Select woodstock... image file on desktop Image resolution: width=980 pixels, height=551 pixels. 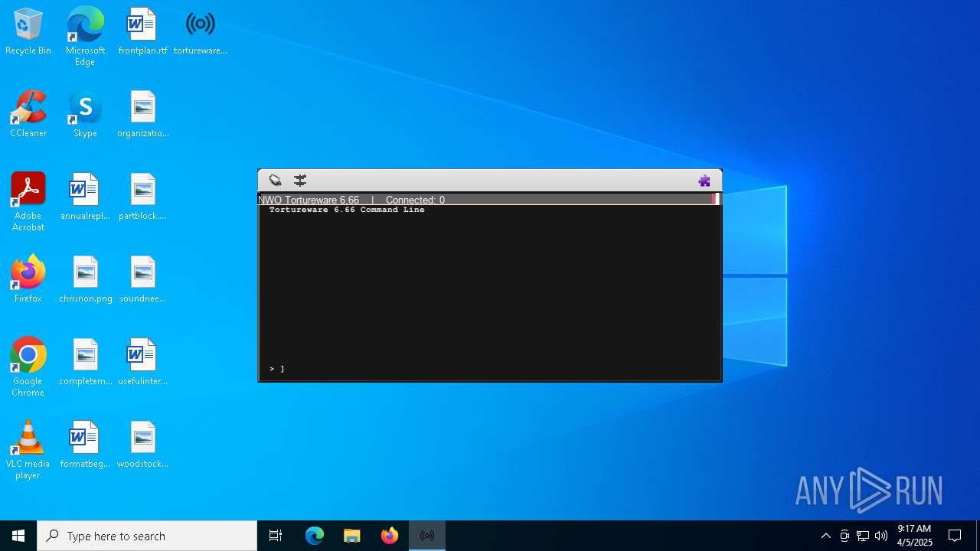coord(142,445)
